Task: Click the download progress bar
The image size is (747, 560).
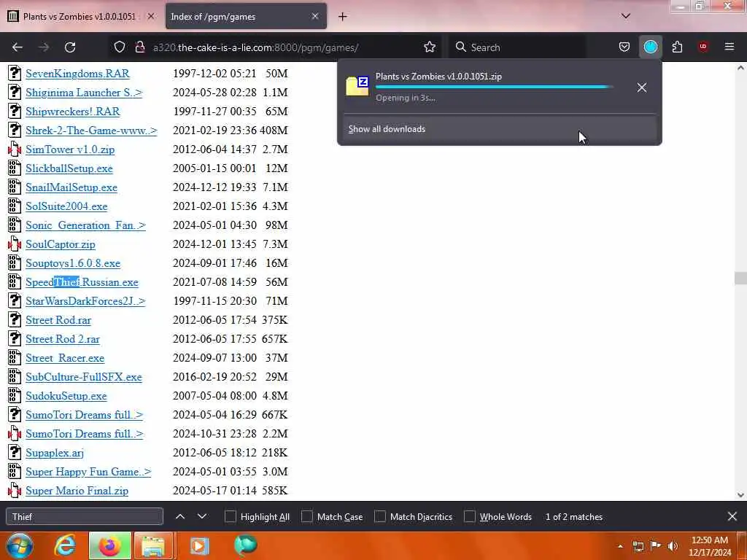Action: (x=494, y=87)
